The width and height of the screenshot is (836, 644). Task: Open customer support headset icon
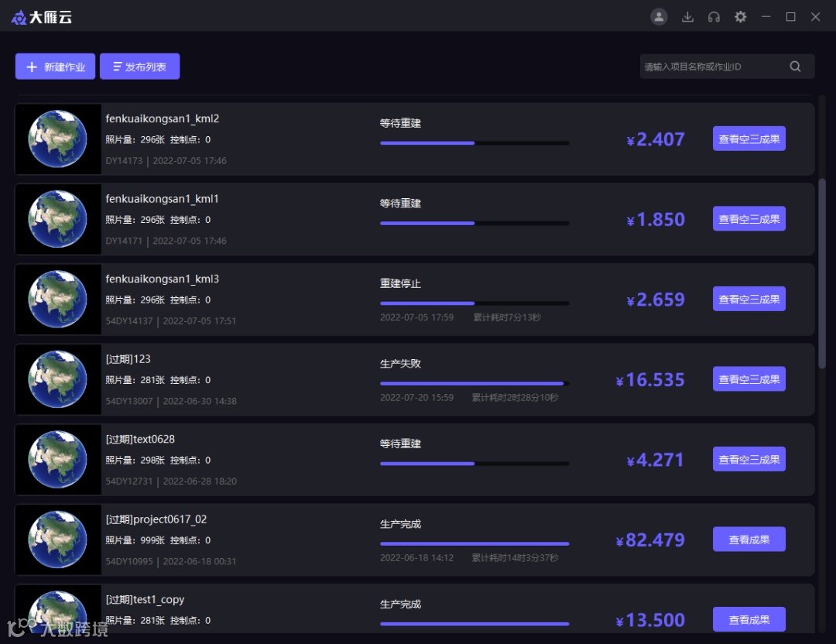714,17
